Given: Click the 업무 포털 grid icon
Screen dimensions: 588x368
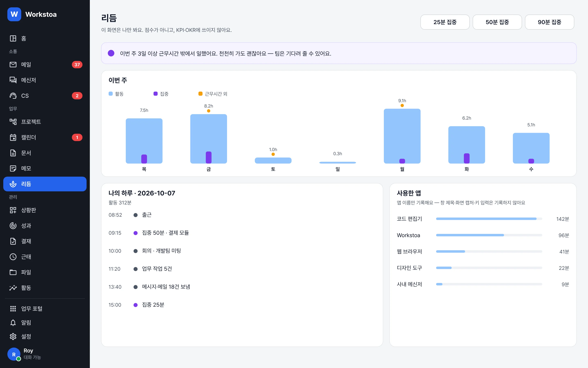Looking at the screenshot, I should (x=13, y=309).
